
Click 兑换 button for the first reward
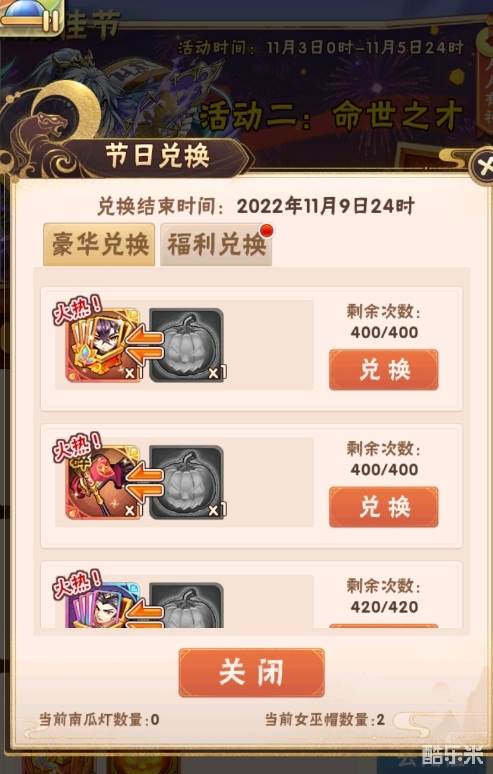383,370
